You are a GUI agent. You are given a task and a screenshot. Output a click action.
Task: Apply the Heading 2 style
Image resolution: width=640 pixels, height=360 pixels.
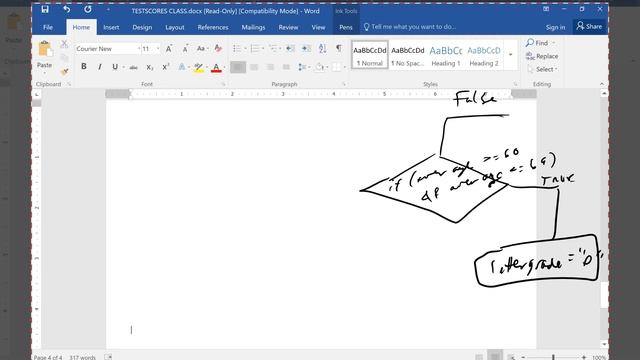484,55
